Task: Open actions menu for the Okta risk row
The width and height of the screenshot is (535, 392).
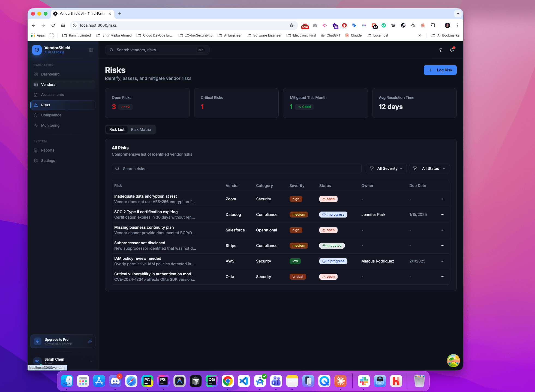Action: [442, 276]
